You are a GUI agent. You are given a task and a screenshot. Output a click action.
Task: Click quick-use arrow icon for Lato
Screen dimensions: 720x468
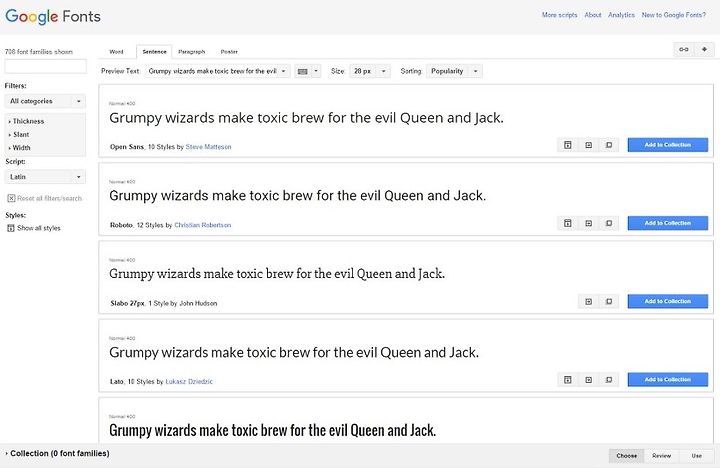[x=588, y=380]
